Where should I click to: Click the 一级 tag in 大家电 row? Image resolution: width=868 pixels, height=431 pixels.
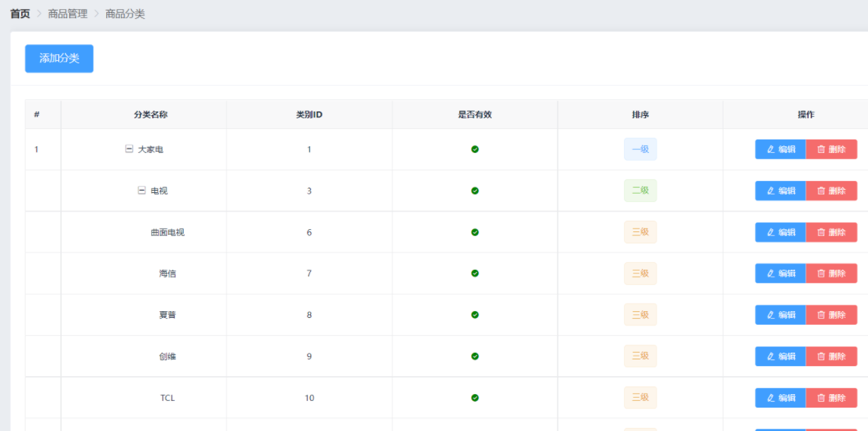pyautogui.click(x=641, y=149)
